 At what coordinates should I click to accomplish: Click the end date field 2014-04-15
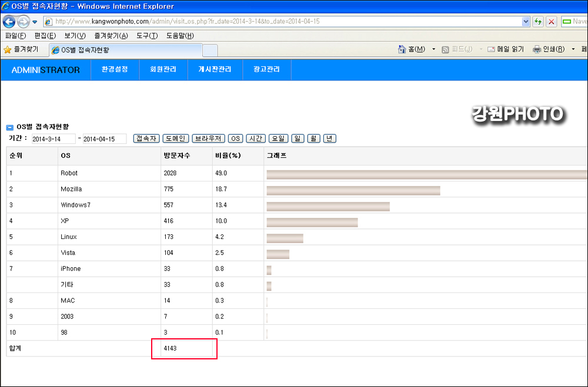[104, 139]
